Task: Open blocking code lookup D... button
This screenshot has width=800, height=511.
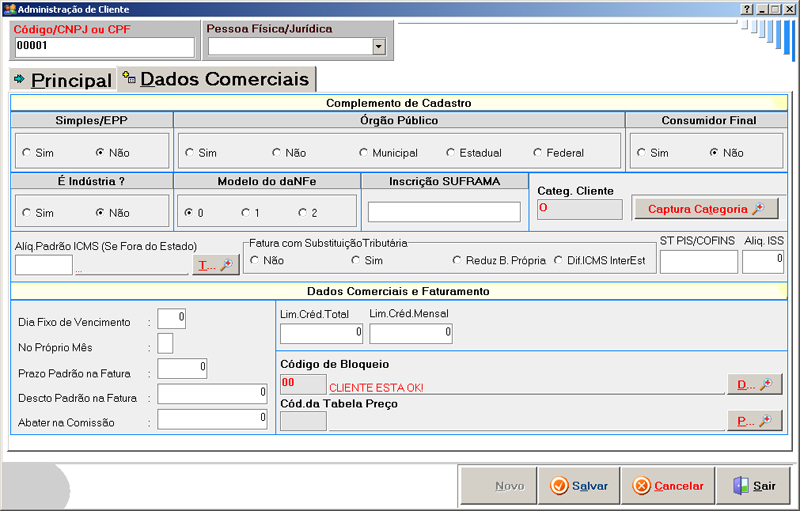Action: click(753, 383)
